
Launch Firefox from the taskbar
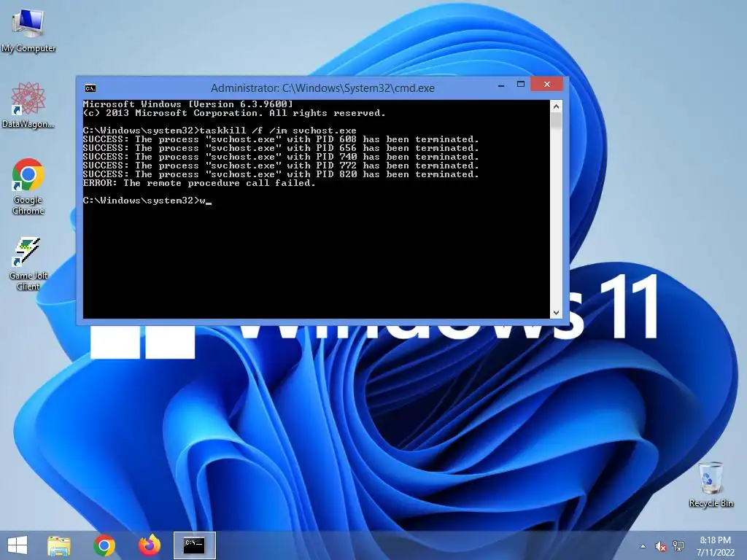149,545
